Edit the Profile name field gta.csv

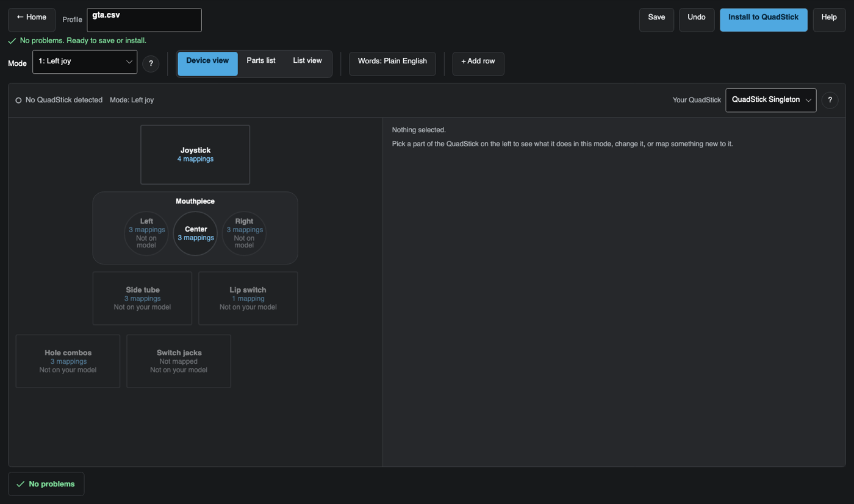point(144,20)
